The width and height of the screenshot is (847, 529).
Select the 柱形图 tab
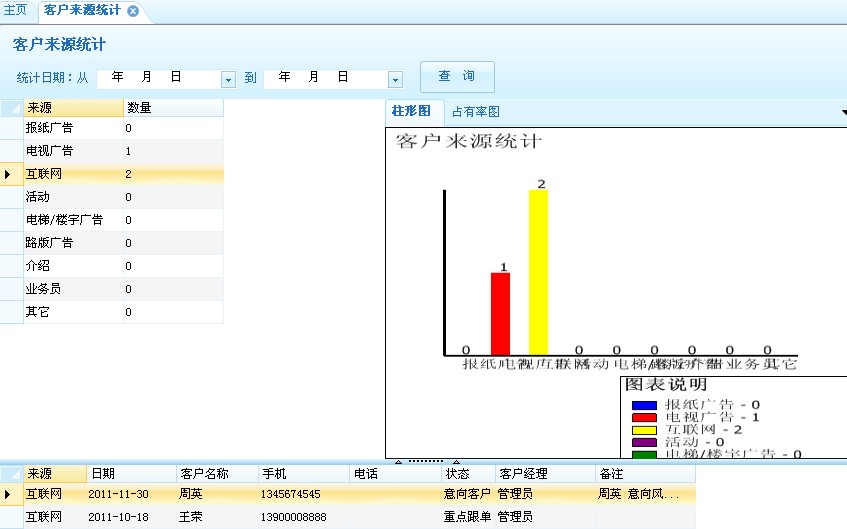point(411,111)
